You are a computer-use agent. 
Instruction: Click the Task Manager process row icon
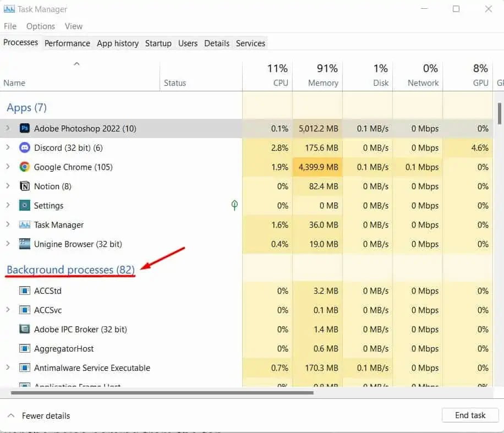[x=25, y=224]
